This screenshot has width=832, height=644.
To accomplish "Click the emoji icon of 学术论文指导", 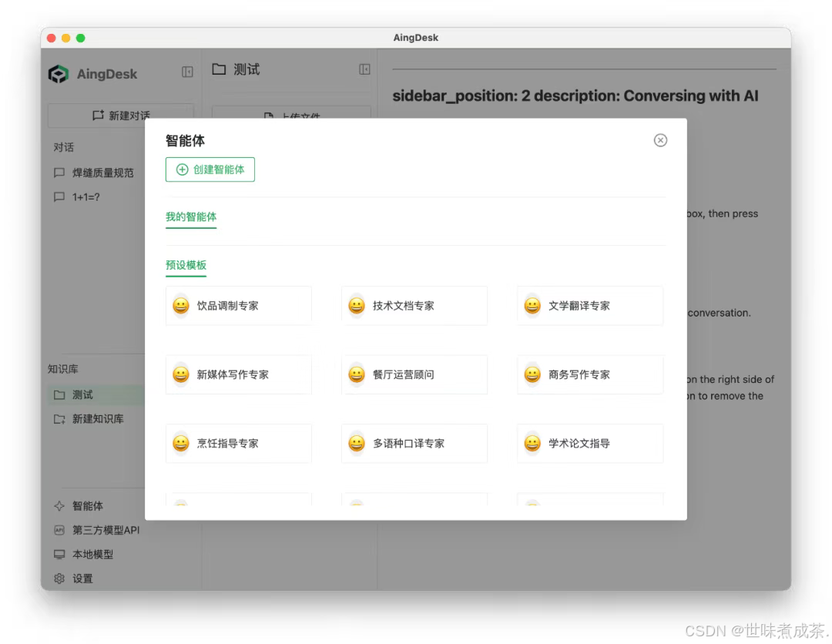I will pos(532,444).
